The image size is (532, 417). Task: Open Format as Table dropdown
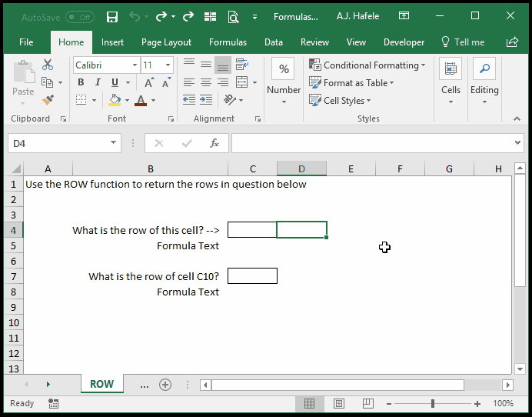click(x=351, y=82)
